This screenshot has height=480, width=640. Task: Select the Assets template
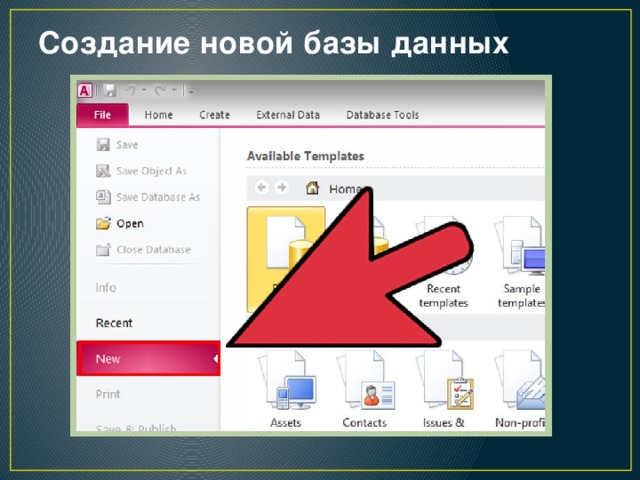click(x=286, y=390)
